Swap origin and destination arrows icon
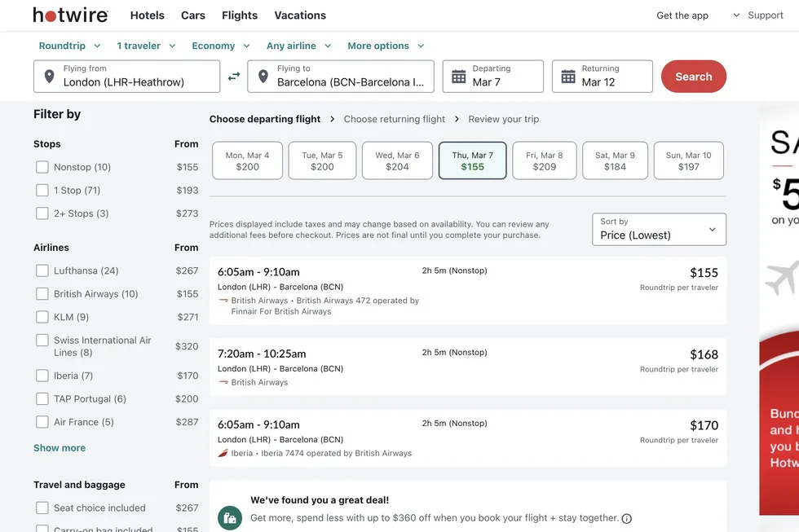 (x=234, y=77)
